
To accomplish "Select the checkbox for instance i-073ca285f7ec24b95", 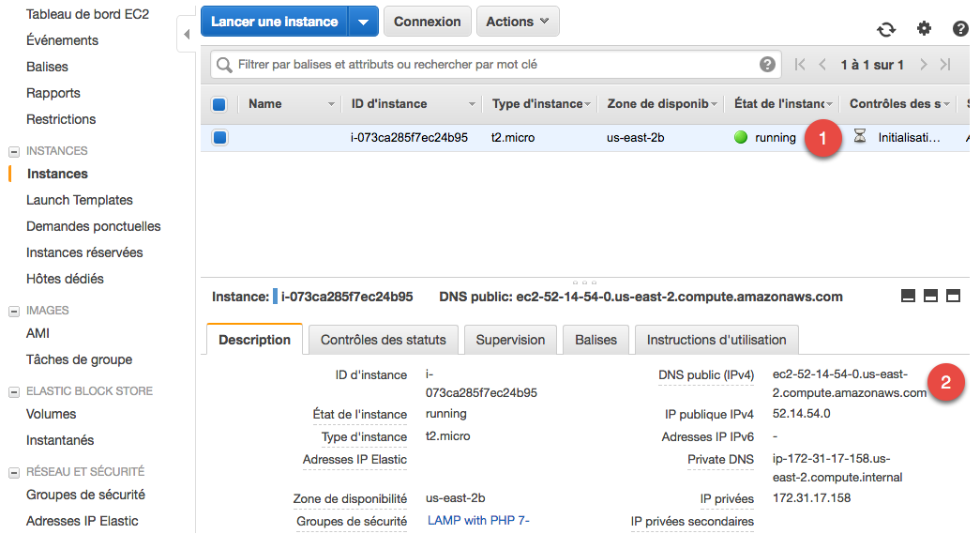I will (219, 138).
